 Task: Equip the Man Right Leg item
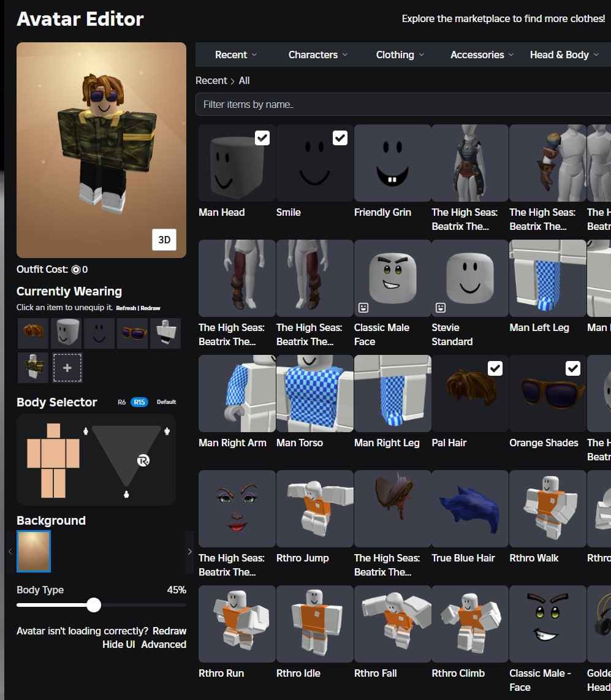[392, 394]
